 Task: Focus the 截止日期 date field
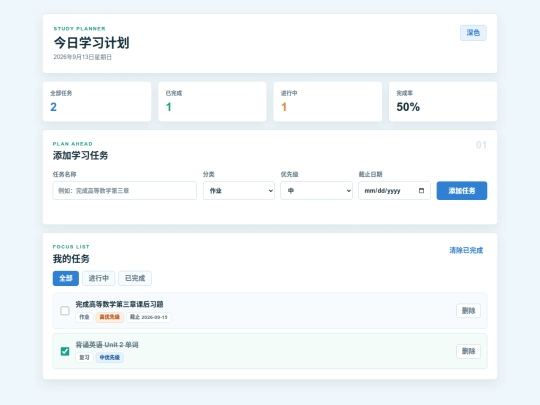tap(394, 190)
